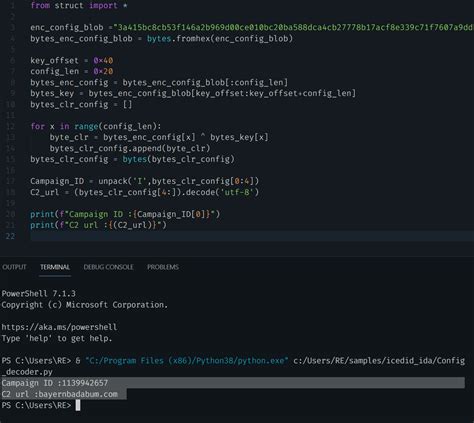Switch to the OUTPUT panel tab

pyautogui.click(x=14, y=267)
